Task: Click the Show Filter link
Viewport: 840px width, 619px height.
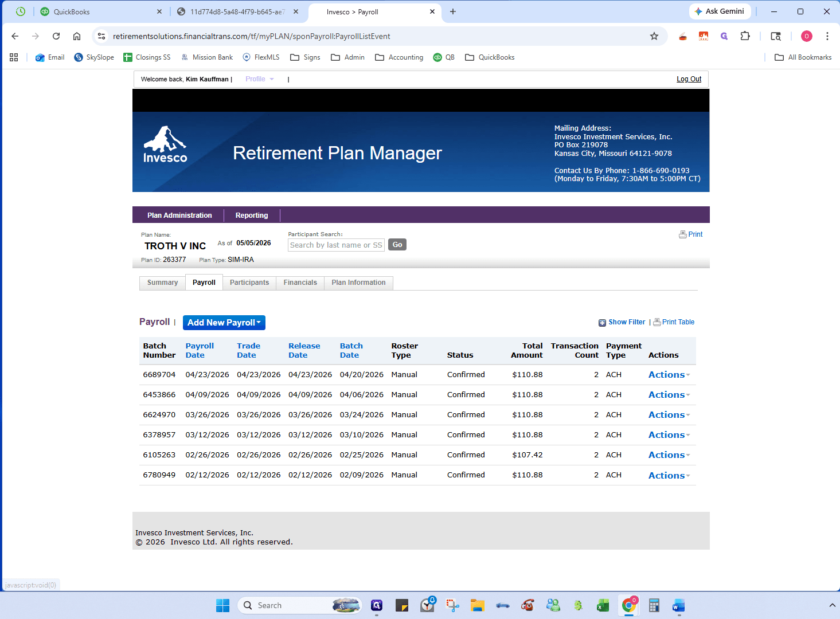Action: [x=622, y=322]
